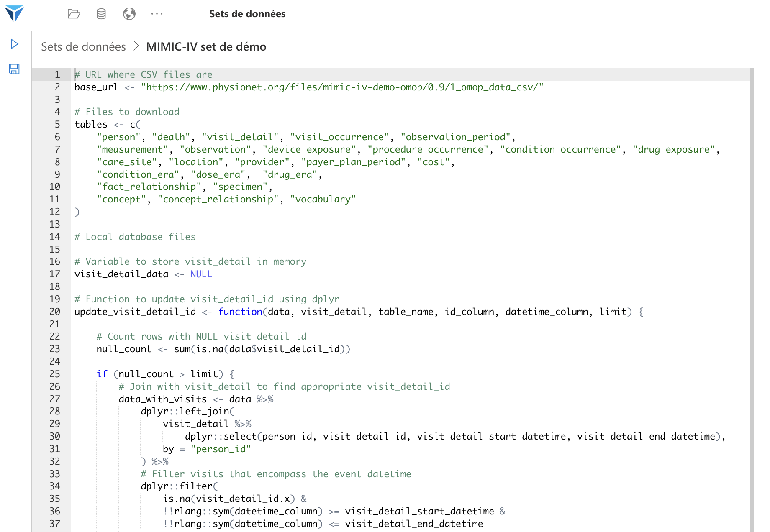The image size is (770, 532).
Task: Run the code with the play icon
Action: point(15,44)
